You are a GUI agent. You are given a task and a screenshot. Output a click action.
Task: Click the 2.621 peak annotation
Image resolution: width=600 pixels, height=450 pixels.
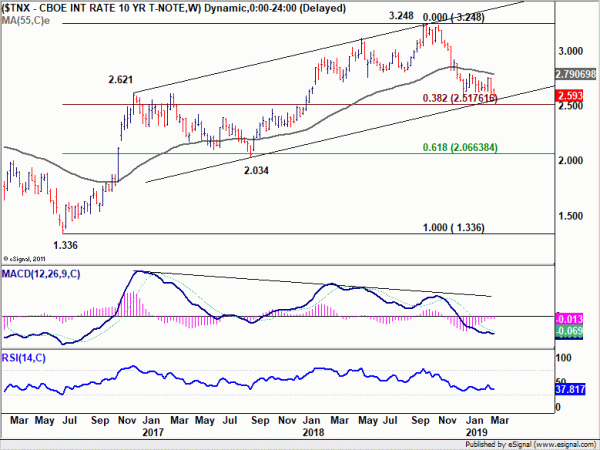pyautogui.click(x=121, y=80)
